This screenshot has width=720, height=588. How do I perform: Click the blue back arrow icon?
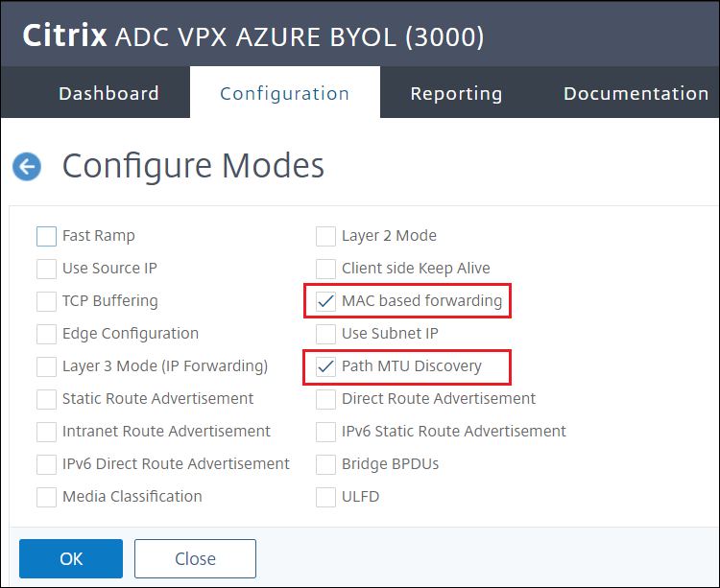point(27,167)
